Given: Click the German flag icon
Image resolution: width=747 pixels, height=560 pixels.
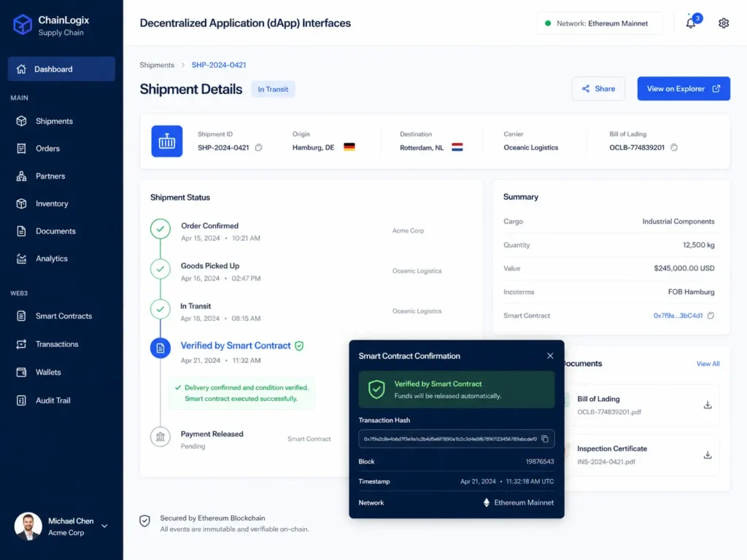Looking at the screenshot, I should 349,147.
